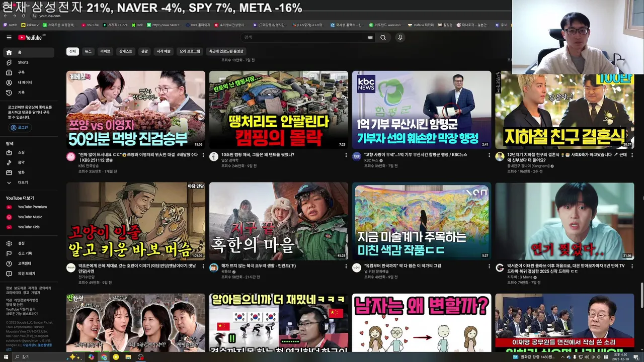This screenshot has width=644, height=362.
Task: Open the 쯔양 vs 이영자 먹방 thumbnail
Action: coord(136,110)
